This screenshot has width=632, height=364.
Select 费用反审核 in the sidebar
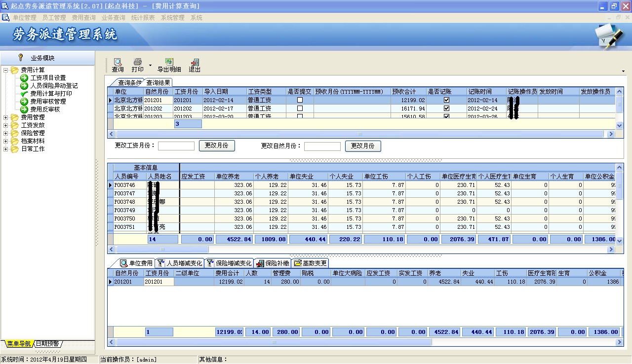(44, 109)
